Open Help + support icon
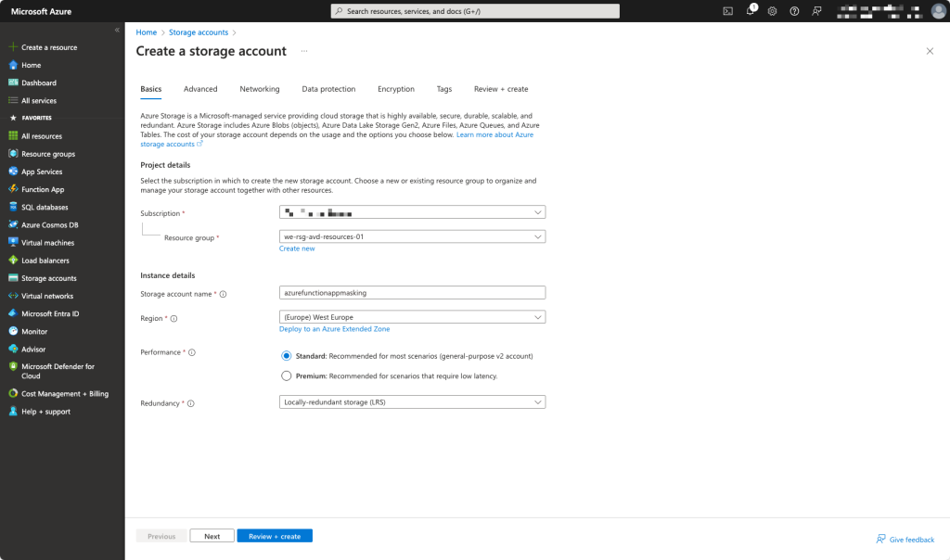The height and width of the screenshot is (560, 950). tap(13, 411)
